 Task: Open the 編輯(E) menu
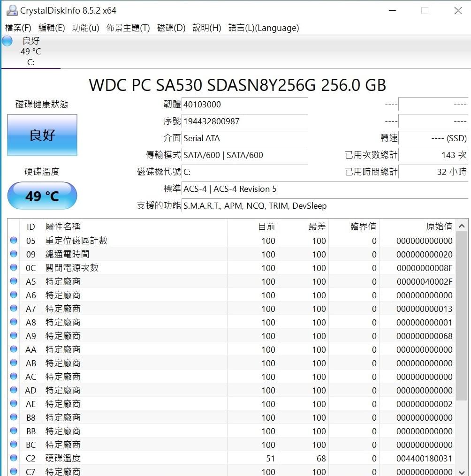point(52,28)
